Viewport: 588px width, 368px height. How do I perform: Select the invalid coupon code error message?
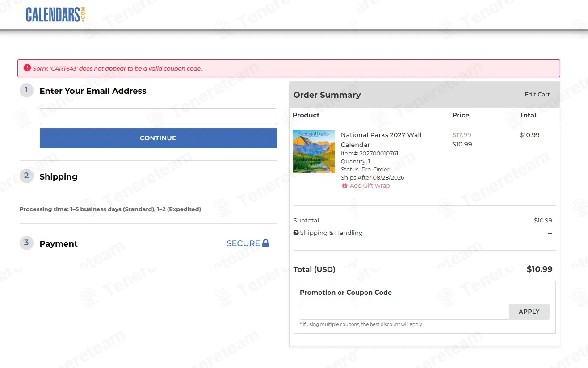click(118, 69)
